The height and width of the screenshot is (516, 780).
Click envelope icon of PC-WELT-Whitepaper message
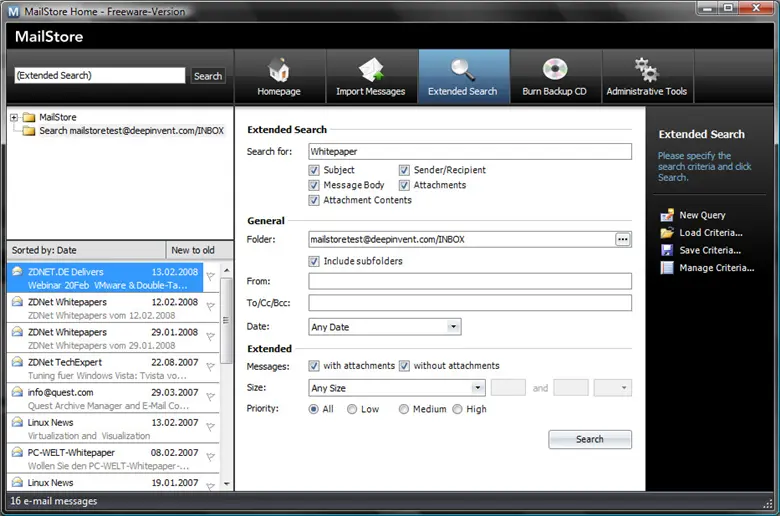[x=17, y=452]
